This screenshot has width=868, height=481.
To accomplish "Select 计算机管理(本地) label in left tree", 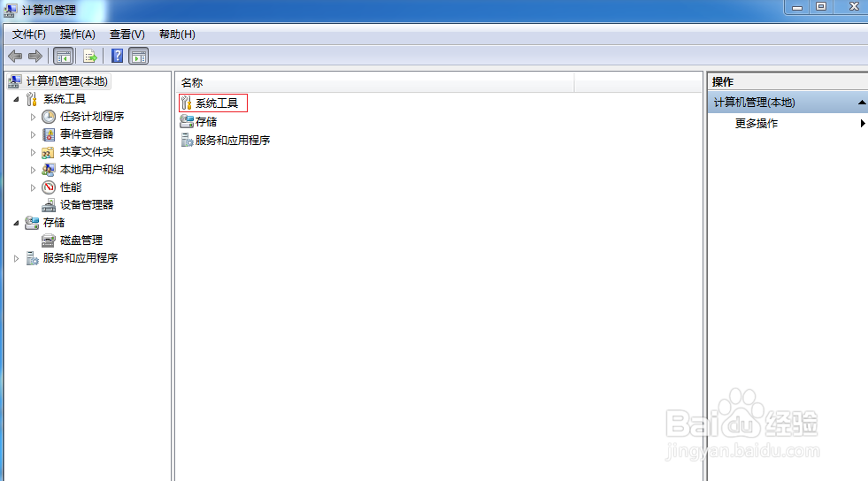I will pos(67,81).
